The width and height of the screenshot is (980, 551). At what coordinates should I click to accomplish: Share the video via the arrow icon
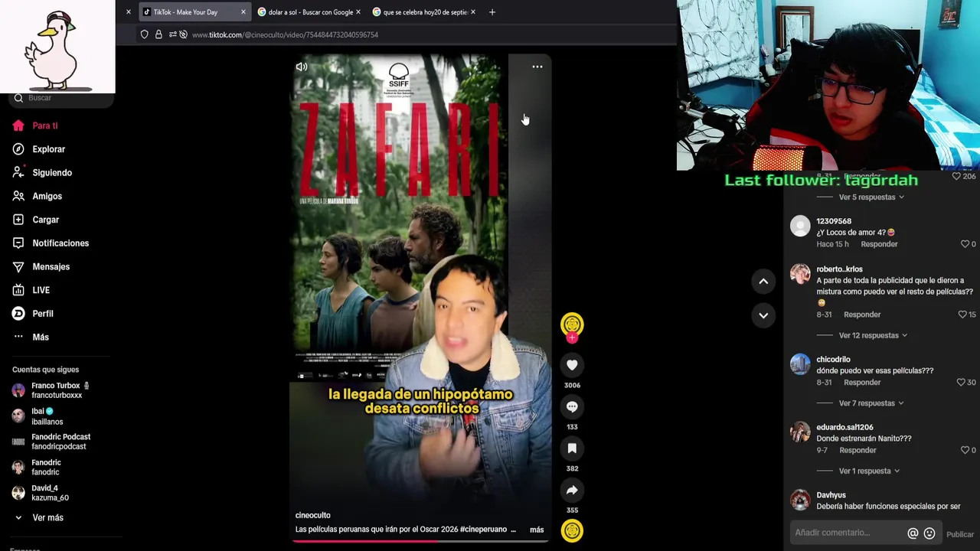[x=572, y=490]
